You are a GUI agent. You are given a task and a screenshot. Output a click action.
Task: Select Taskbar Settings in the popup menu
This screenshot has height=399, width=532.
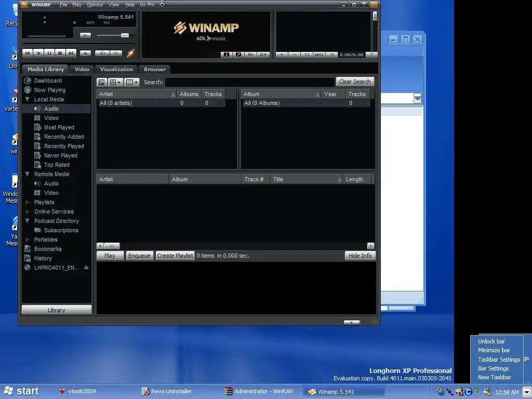point(499,360)
